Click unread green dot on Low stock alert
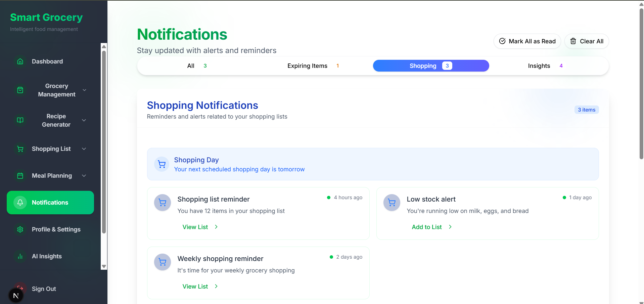 click(564, 198)
